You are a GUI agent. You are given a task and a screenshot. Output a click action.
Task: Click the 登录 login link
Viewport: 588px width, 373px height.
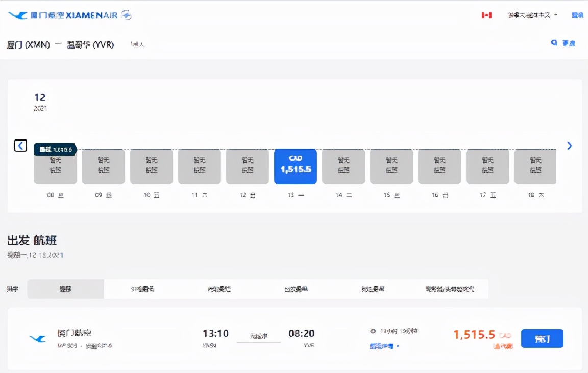(x=577, y=15)
